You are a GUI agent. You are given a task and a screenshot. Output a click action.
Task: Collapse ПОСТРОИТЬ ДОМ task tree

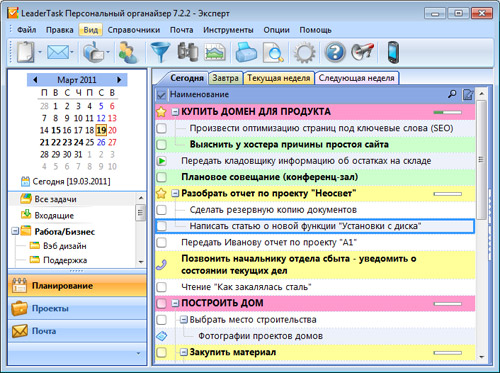[x=175, y=303]
